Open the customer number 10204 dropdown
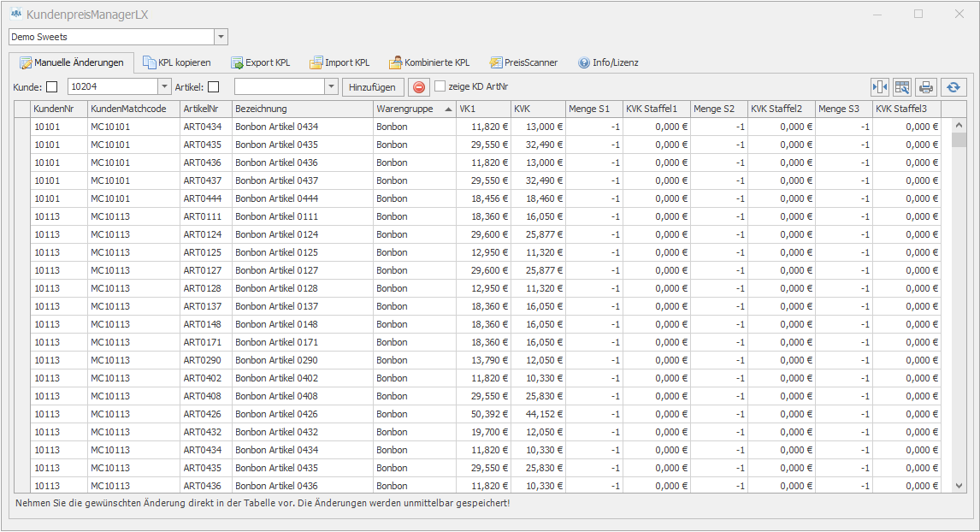Screen dimensions: 980x532 tap(164, 86)
